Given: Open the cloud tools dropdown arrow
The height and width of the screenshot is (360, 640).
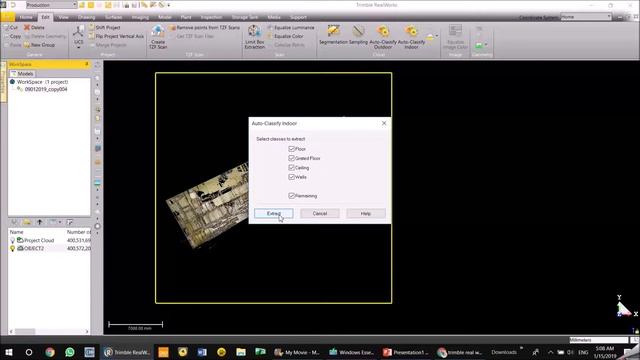Looking at the screenshot, I should pyautogui.click(x=437, y=36).
